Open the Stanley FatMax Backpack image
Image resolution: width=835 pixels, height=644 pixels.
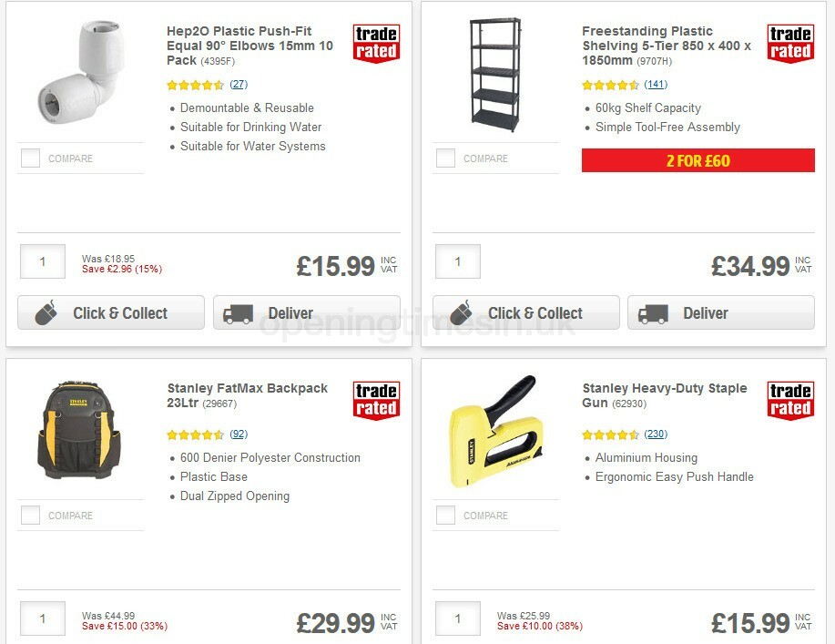[80, 428]
